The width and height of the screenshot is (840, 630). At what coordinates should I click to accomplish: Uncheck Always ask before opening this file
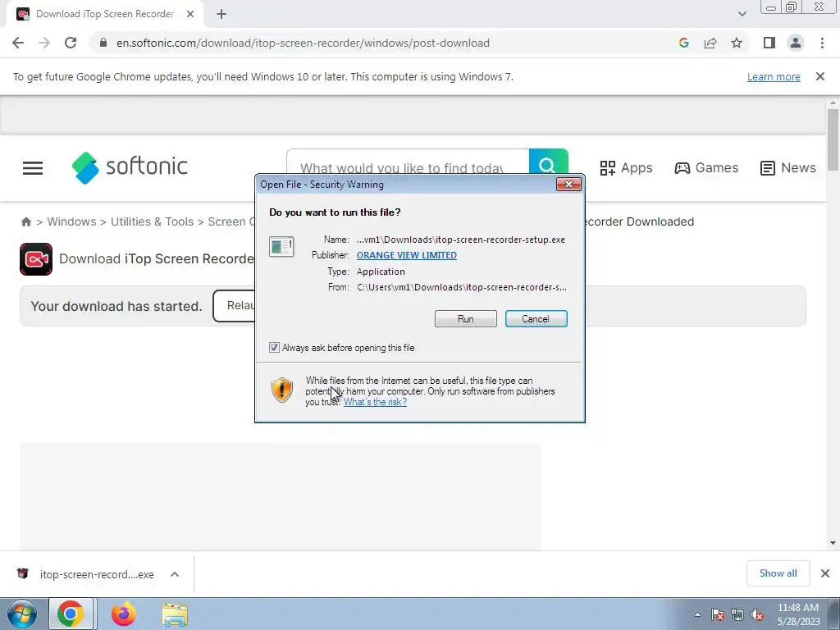tap(274, 348)
